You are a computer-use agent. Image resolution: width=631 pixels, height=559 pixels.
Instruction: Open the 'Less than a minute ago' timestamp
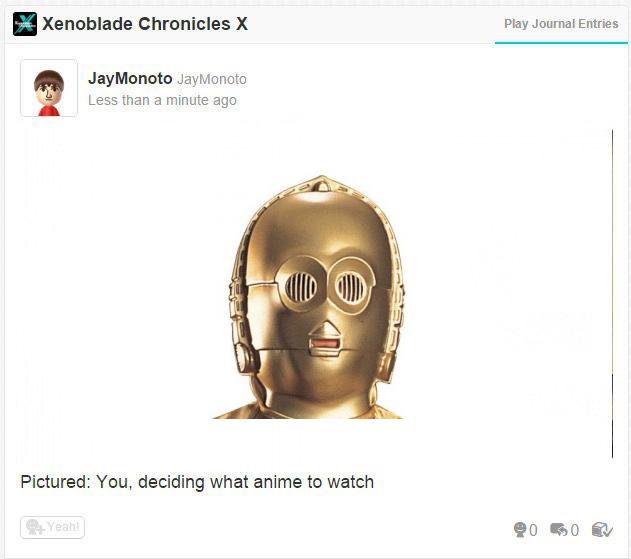pyautogui.click(x=162, y=100)
